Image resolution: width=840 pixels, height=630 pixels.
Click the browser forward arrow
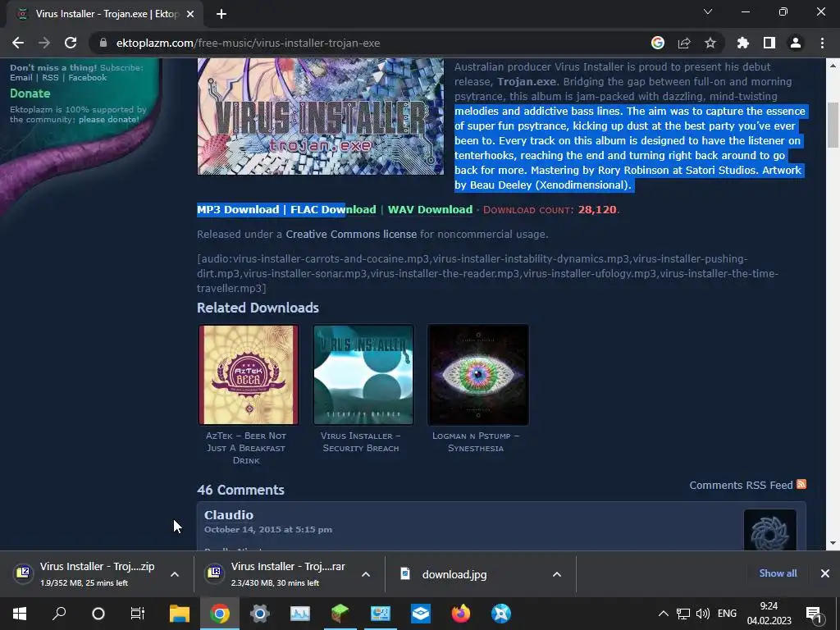pyautogui.click(x=44, y=43)
